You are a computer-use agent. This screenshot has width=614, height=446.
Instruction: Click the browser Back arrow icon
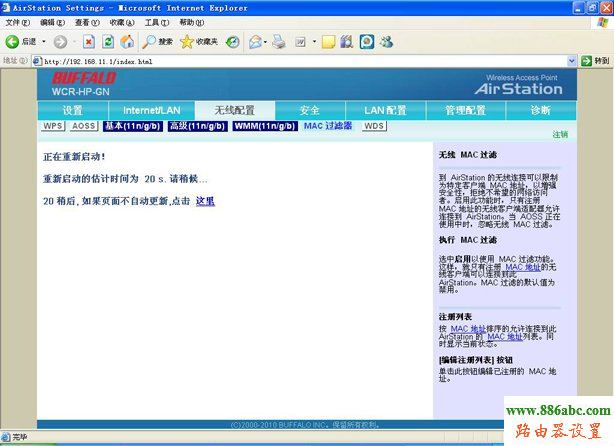click(12, 42)
